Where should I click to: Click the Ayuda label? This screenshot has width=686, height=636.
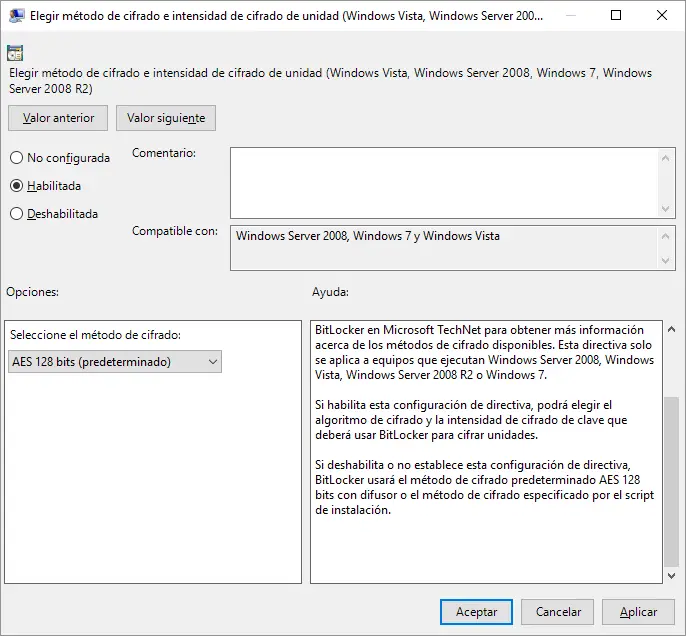pyautogui.click(x=330, y=292)
